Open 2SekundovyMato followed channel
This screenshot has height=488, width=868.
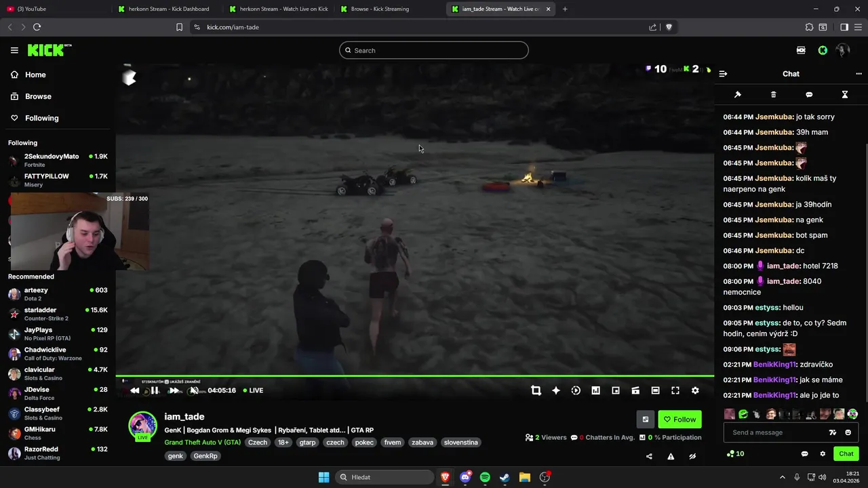tap(58, 161)
